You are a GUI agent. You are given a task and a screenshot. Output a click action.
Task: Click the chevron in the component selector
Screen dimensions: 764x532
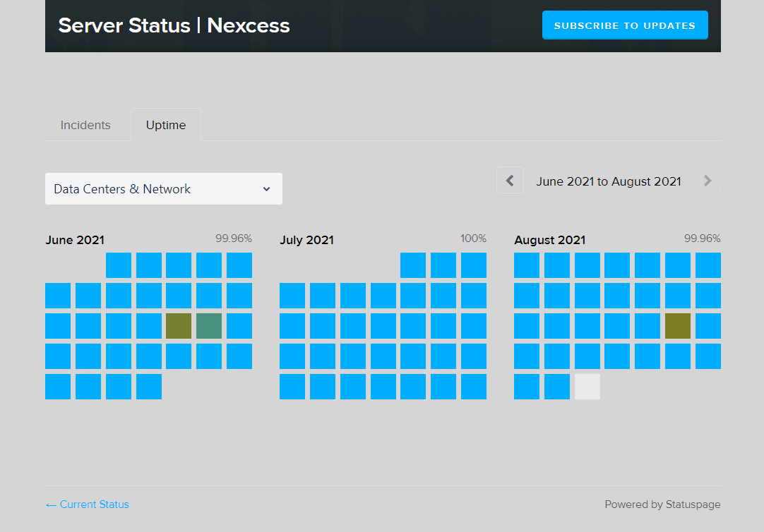coord(266,189)
